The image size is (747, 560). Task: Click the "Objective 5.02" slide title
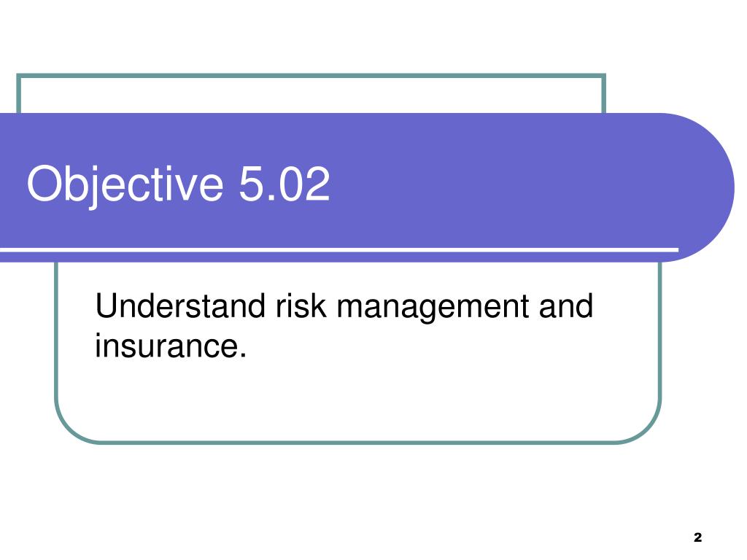(178, 184)
